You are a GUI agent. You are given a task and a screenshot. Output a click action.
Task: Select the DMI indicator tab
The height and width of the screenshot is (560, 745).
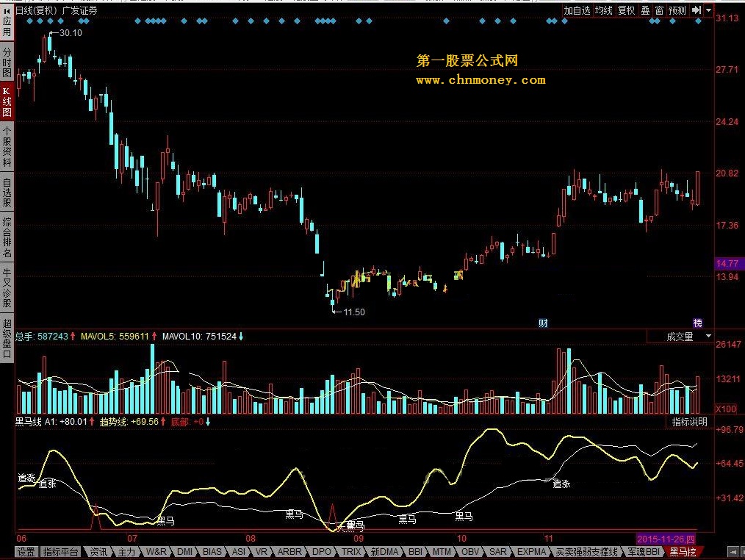[x=185, y=552]
